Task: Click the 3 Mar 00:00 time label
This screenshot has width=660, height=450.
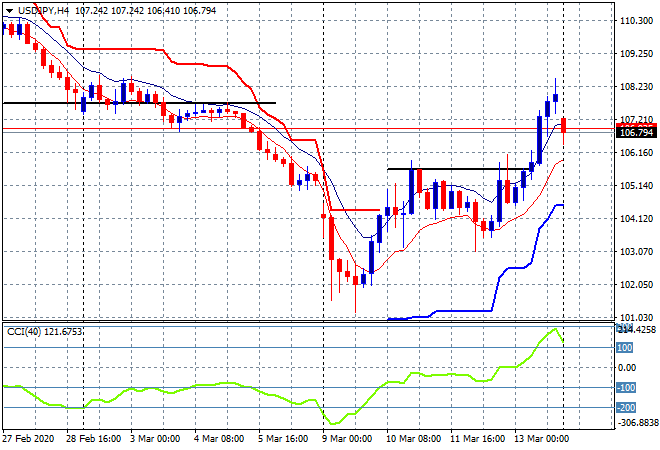Action: coord(155,439)
